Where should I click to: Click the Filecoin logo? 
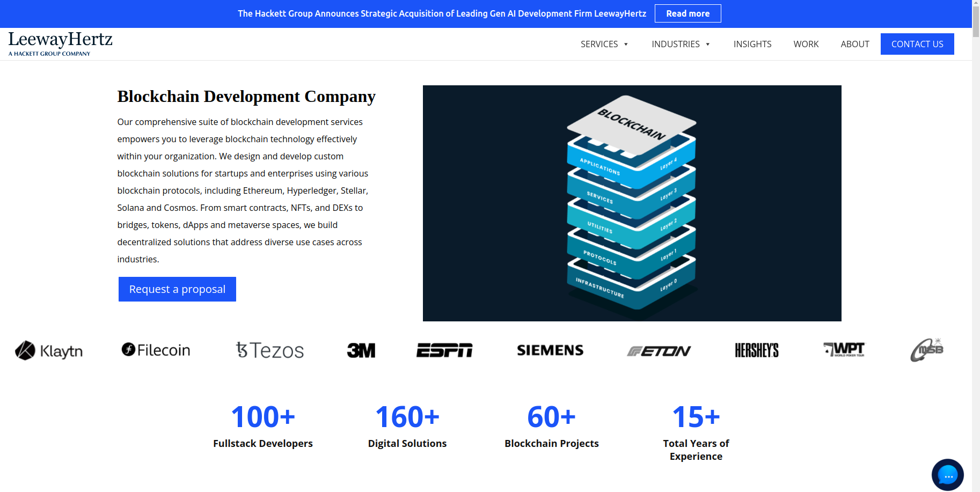(156, 350)
